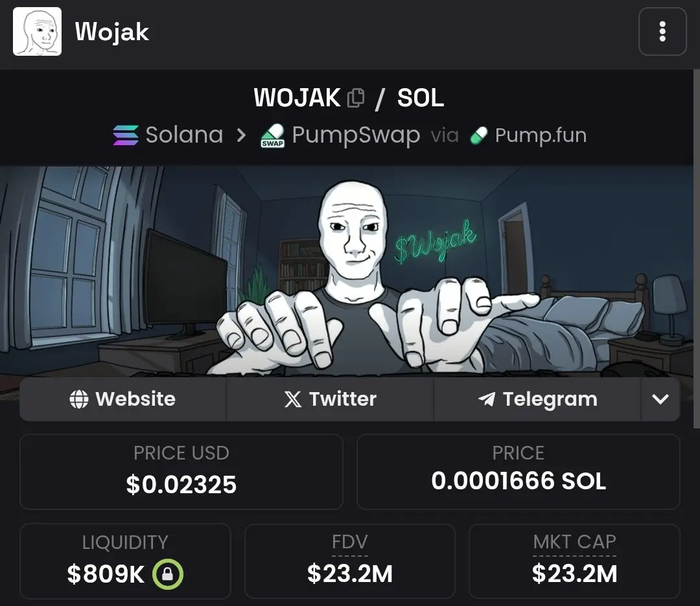Open the Telegram link
Screen dimensions: 700x606
click(x=537, y=399)
